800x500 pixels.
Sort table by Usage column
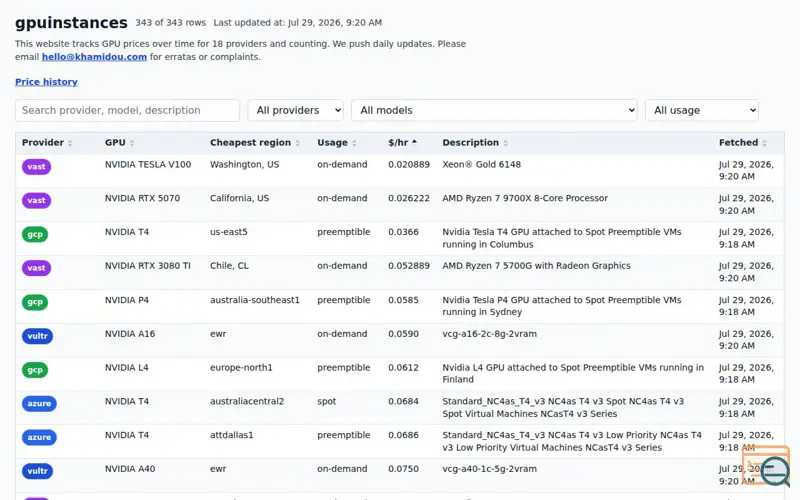point(336,143)
